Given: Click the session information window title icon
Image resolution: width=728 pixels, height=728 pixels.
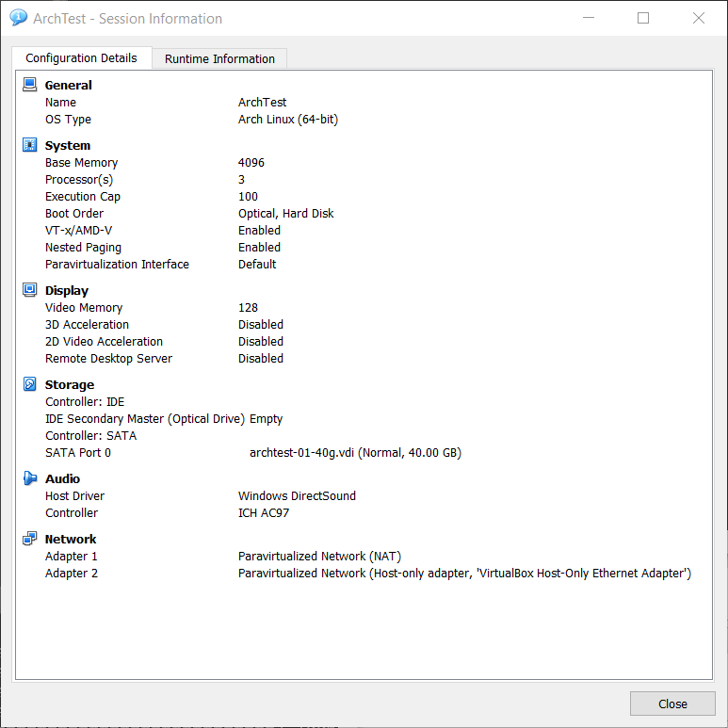Looking at the screenshot, I should pos(18,18).
